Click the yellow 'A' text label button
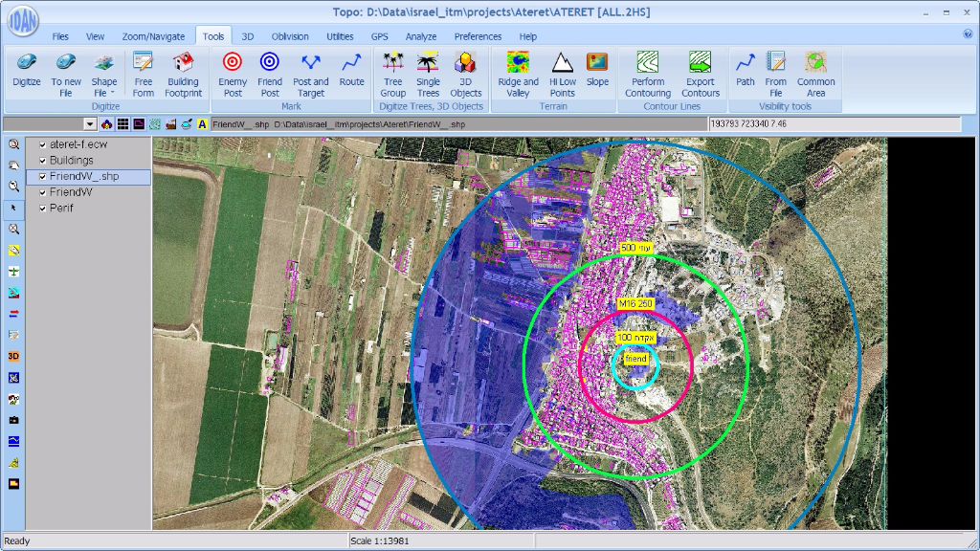Screen dimensions: 980x551 tap(202, 124)
